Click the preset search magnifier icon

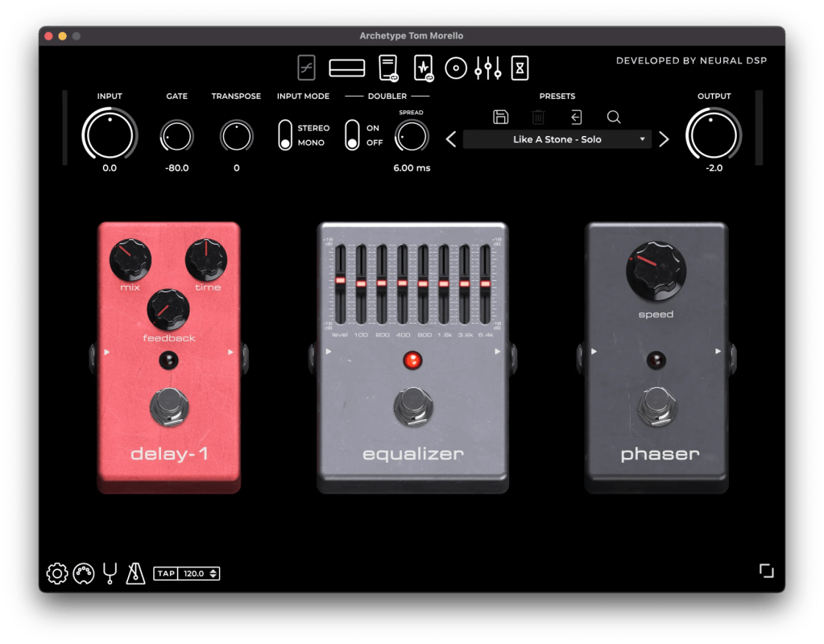click(x=614, y=118)
